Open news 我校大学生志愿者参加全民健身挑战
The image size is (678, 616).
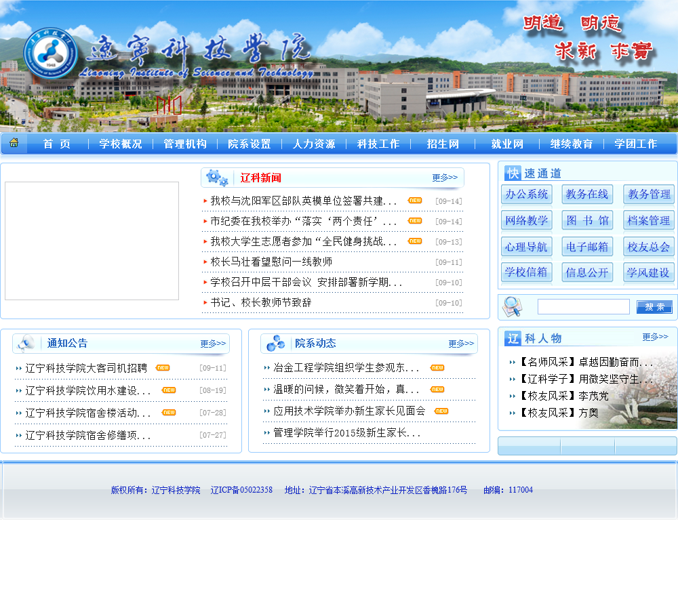303,242
